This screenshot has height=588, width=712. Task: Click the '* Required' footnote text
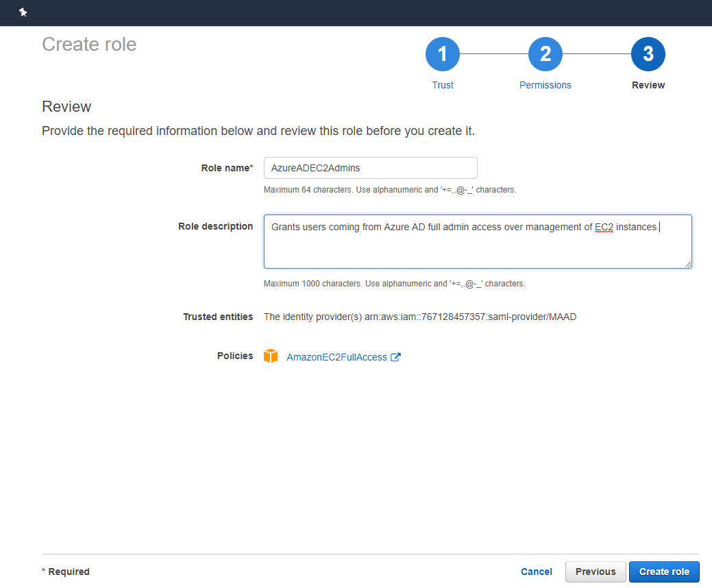point(66,572)
